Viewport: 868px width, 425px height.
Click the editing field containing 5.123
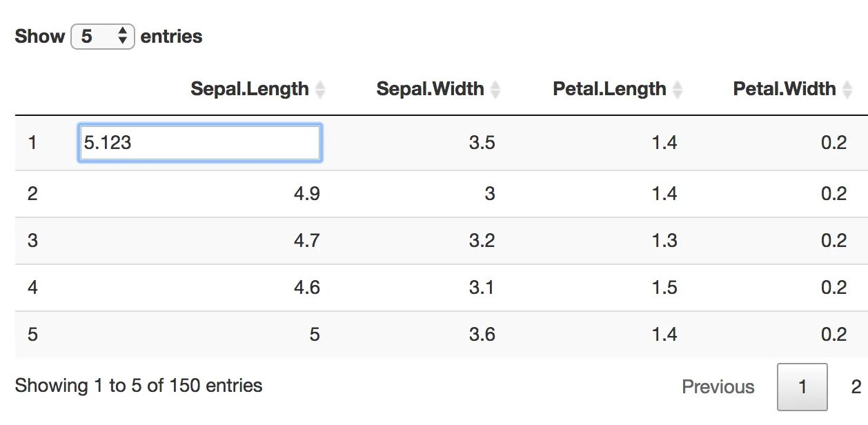pyautogui.click(x=199, y=143)
